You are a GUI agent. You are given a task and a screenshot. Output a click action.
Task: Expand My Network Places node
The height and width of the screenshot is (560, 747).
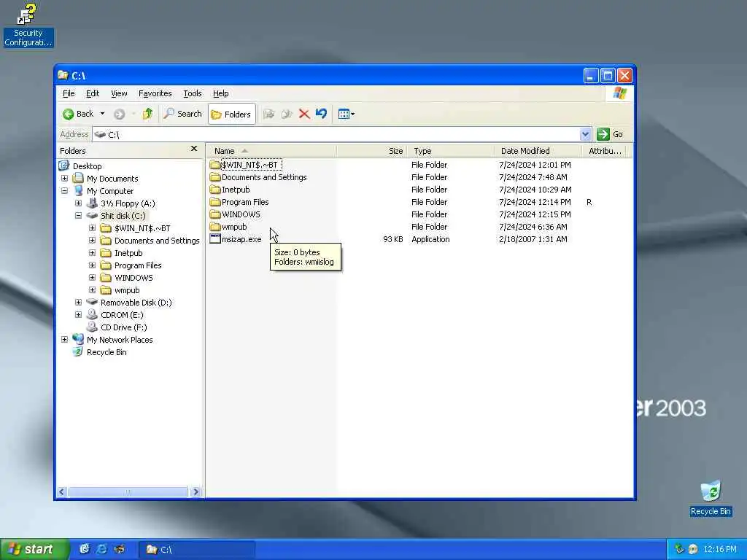64,340
